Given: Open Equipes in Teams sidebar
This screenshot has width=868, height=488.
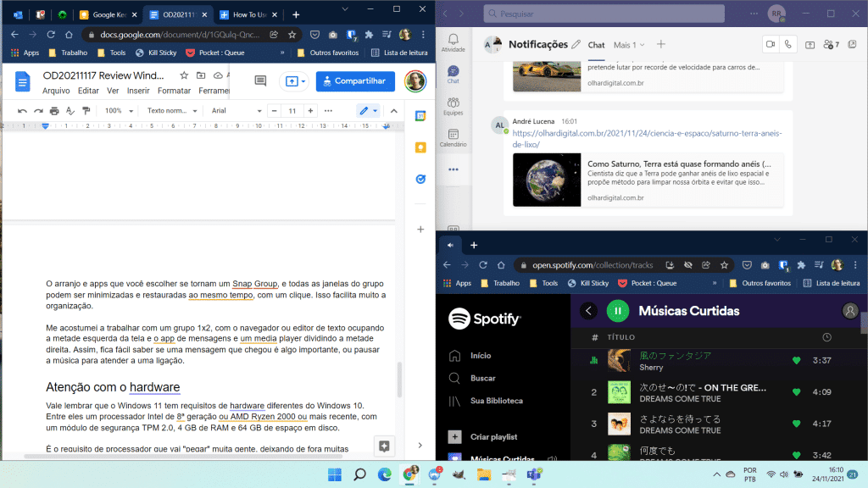Looking at the screenshot, I should [x=453, y=106].
